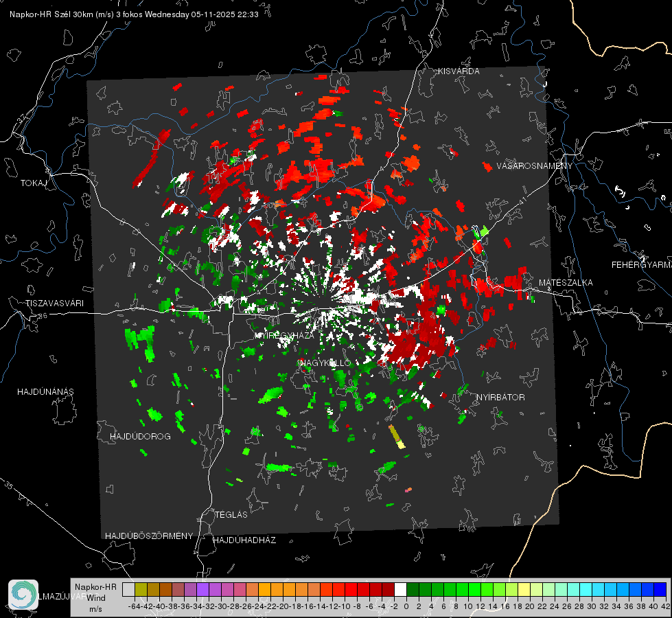Viewport: 672px width, 618px height.
Task: Select the HAJDUDOROG town label
Action: click(x=140, y=437)
